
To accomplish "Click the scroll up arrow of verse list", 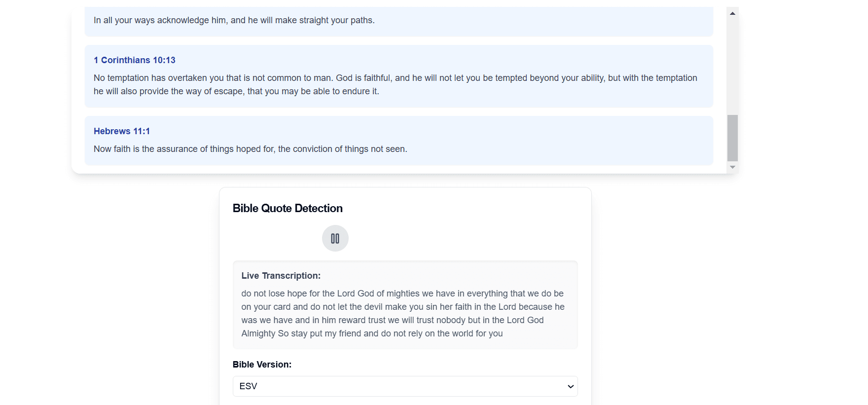I will click(732, 13).
